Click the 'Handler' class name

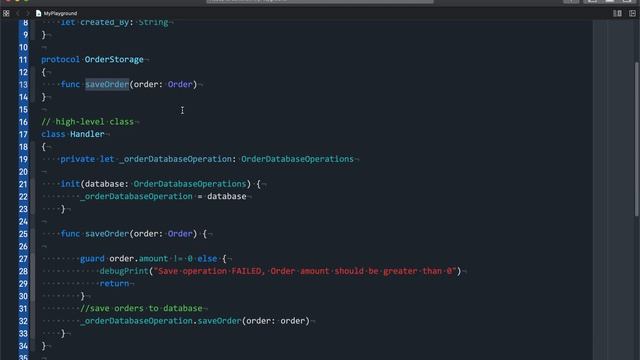pos(87,134)
